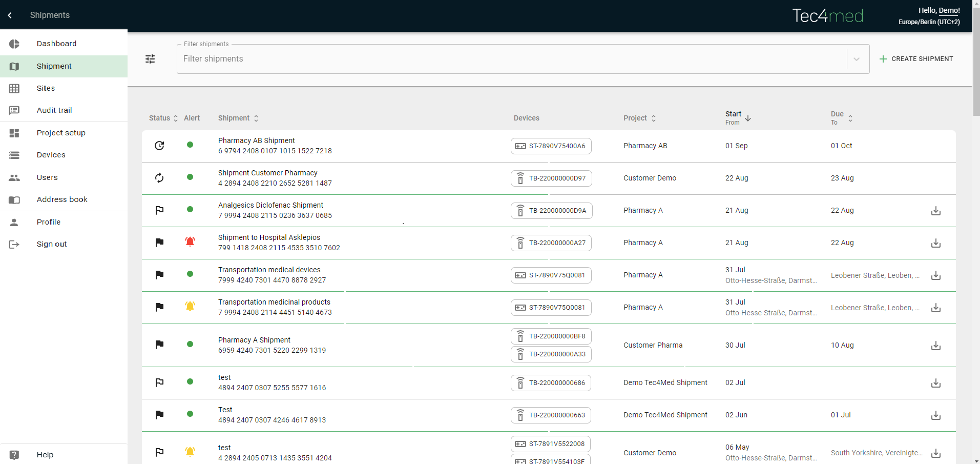Click the filter settings sliders icon
This screenshot has height=464, width=980.
[150, 59]
